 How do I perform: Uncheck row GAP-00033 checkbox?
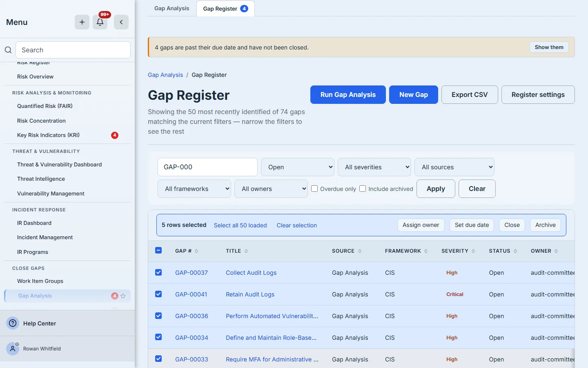(158, 359)
